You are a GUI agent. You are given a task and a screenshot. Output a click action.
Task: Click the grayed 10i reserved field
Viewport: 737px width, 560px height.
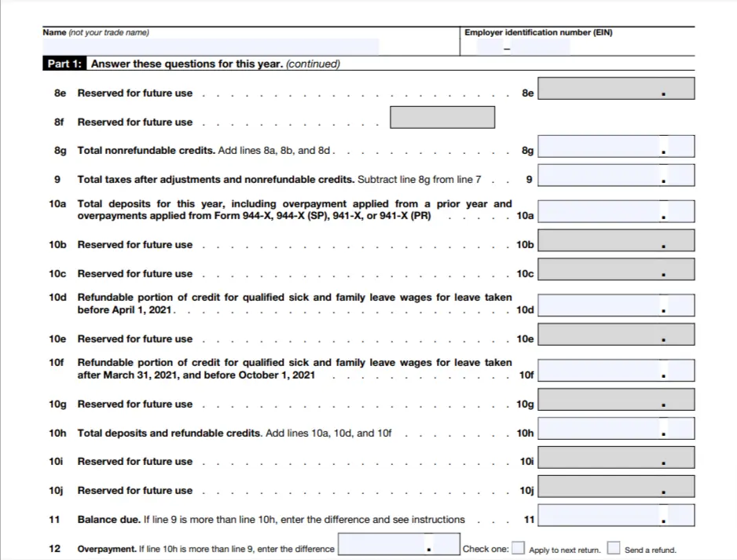pos(616,458)
